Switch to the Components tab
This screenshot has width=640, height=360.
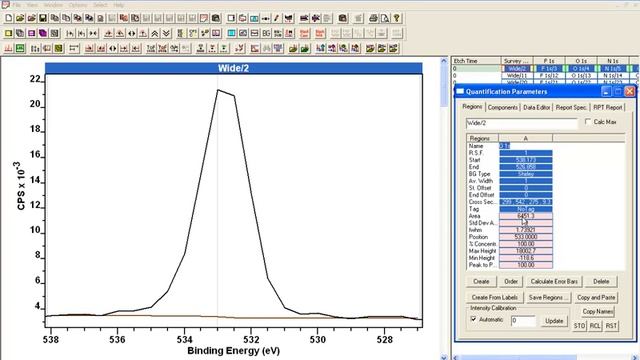(502, 107)
